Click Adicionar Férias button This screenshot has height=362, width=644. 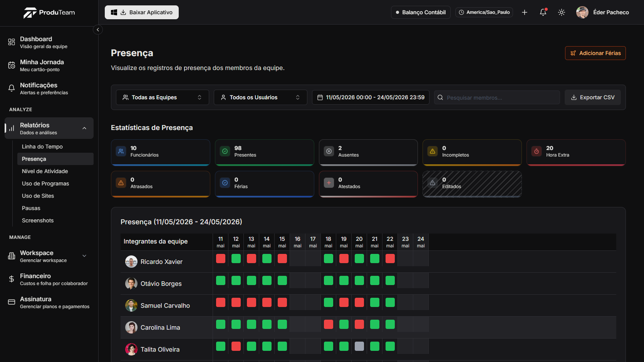[595, 53]
